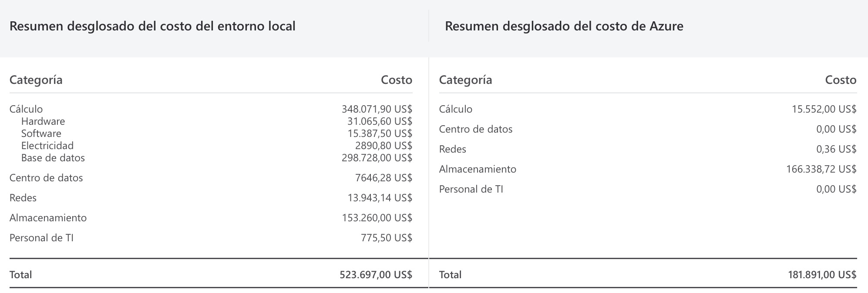868x293 pixels.
Task: Click the 298.728,00 US$ database cost
Action: 377,158
